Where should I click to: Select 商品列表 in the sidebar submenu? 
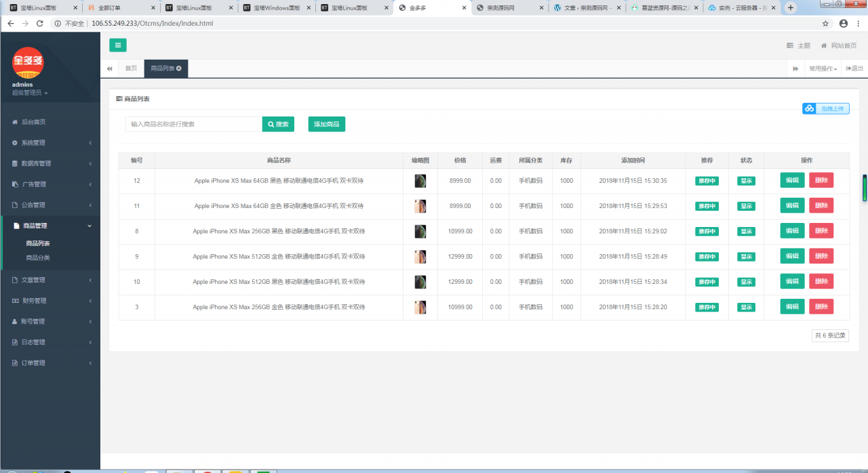tap(38, 243)
